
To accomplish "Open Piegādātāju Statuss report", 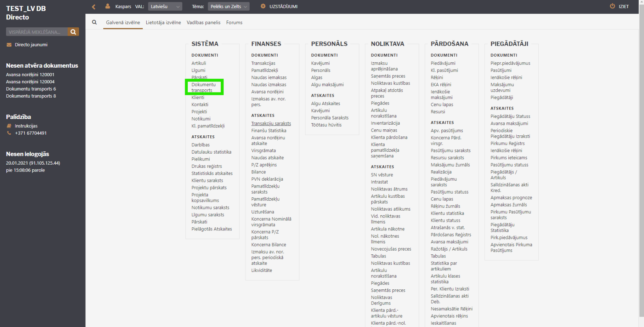I will [x=510, y=116].
